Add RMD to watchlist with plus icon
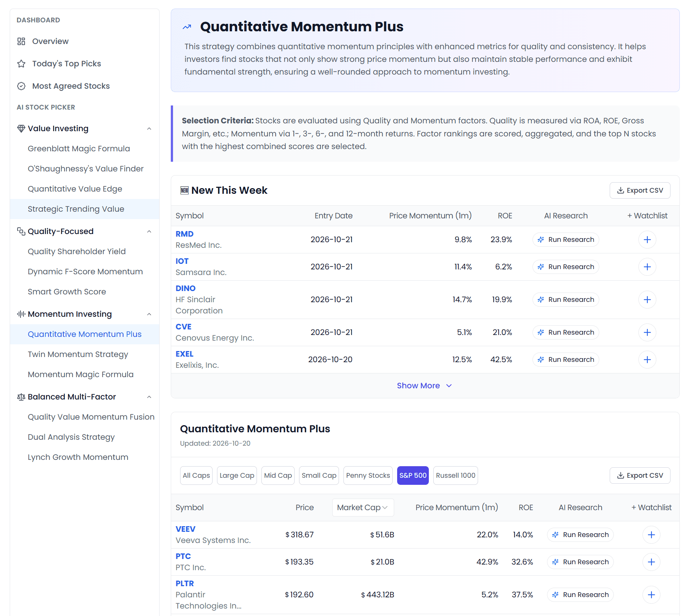688x616 pixels. click(647, 240)
